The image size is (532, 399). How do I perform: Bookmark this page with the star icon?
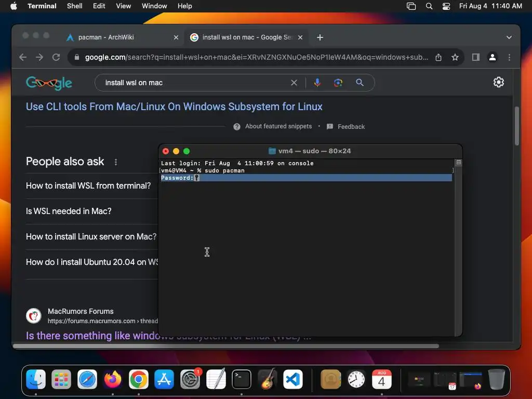tap(455, 57)
